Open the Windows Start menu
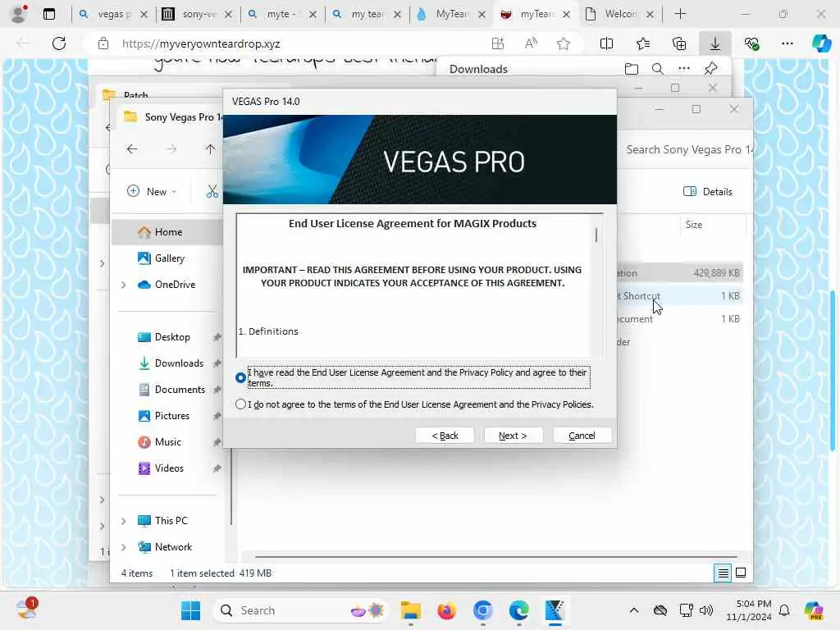The image size is (840, 630). click(x=190, y=610)
